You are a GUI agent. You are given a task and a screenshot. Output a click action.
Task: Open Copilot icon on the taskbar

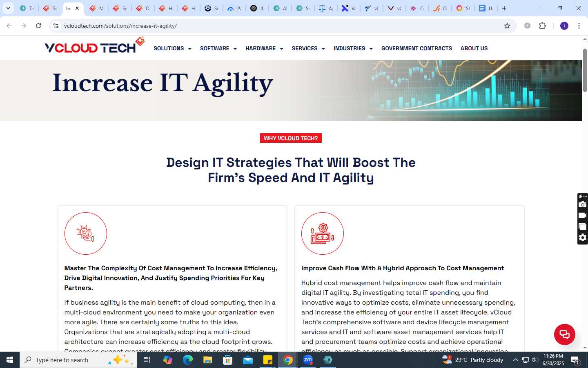tap(167, 360)
